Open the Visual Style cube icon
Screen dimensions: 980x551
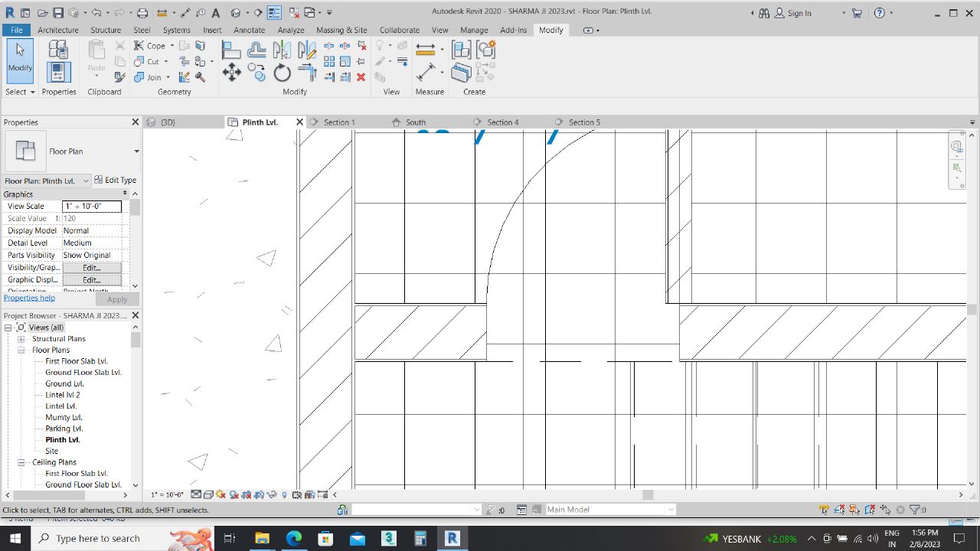[x=207, y=494]
